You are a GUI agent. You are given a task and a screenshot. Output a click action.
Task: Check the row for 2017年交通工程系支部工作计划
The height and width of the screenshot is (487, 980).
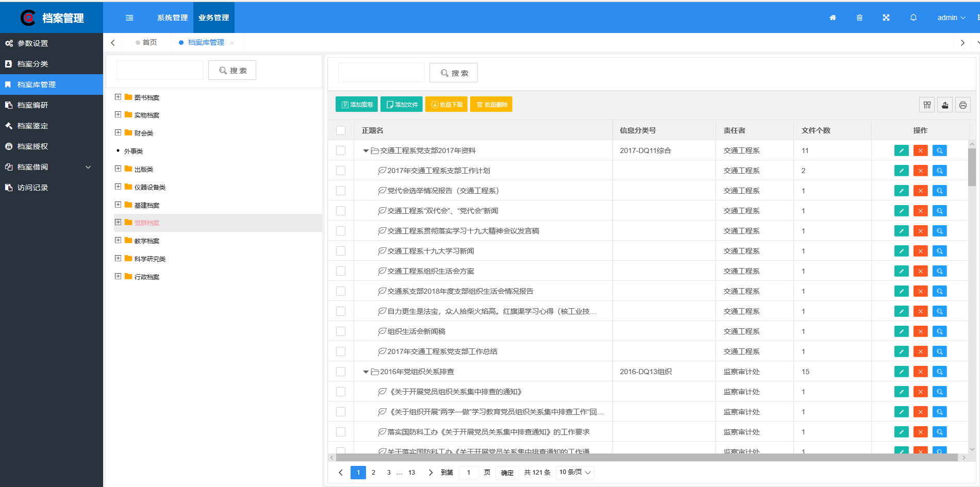340,170
